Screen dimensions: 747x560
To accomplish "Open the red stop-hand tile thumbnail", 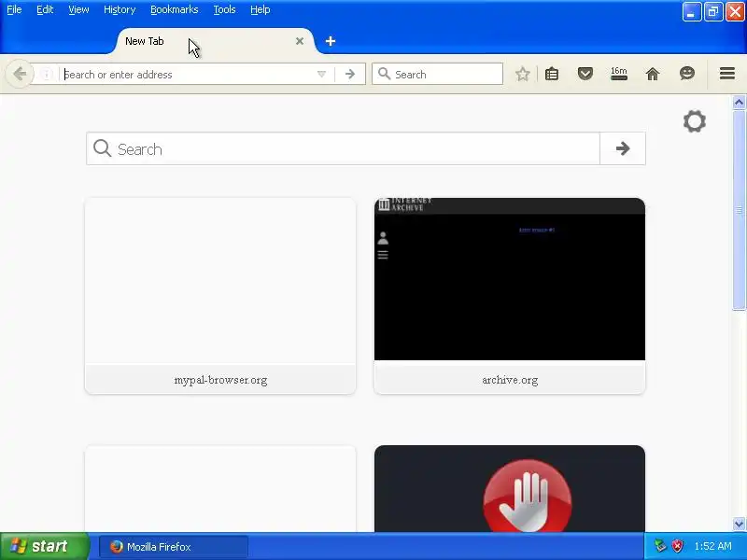I will [x=510, y=488].
